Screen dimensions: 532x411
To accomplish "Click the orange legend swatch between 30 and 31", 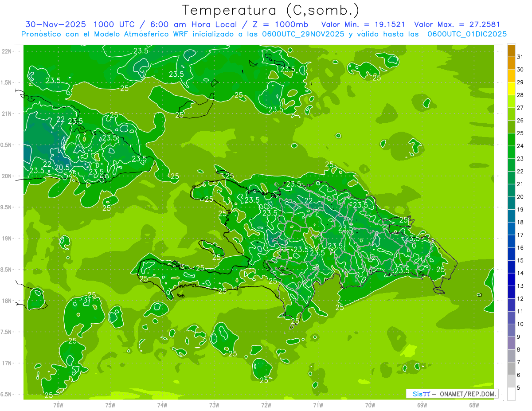I will pos(511,63).
